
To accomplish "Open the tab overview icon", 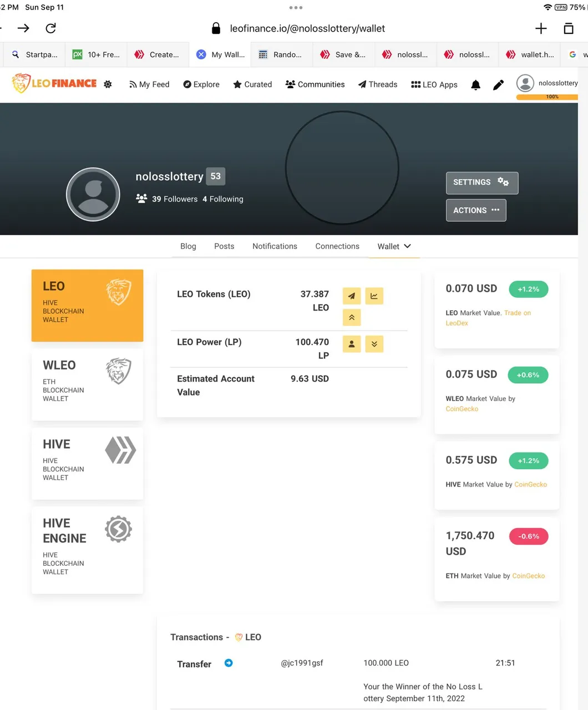I will click(x=569, y=28).
